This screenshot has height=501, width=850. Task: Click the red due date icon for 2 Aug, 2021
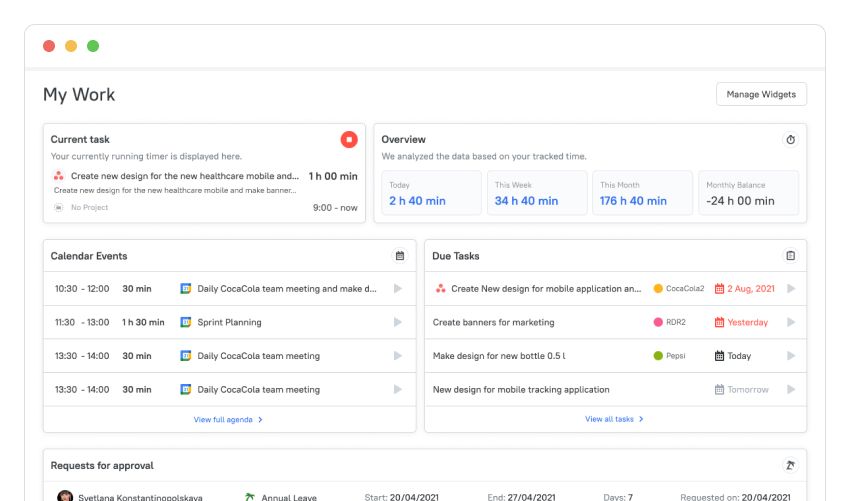coord(719,288)
